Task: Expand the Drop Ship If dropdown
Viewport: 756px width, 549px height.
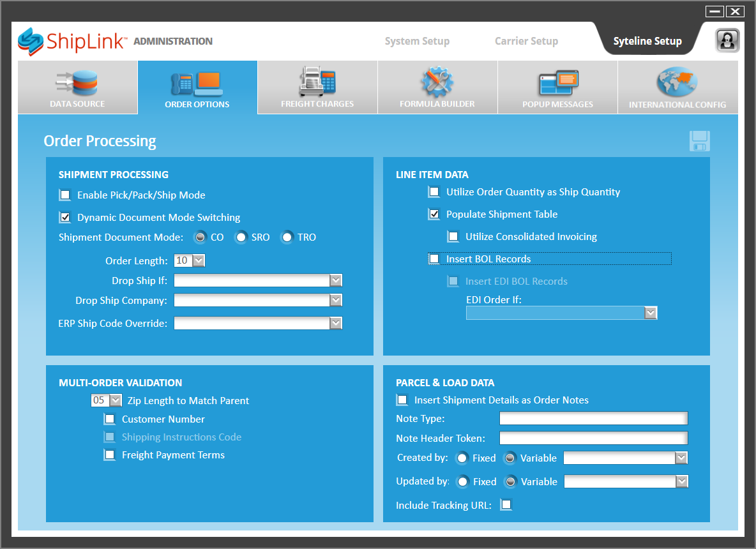Action: click(x=336, y=280)
